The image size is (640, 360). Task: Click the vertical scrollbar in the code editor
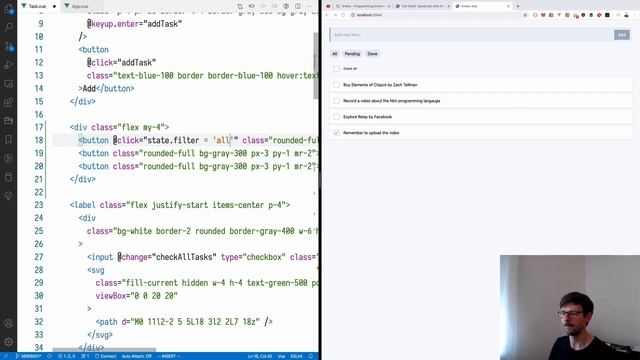[x=316, y=65]
